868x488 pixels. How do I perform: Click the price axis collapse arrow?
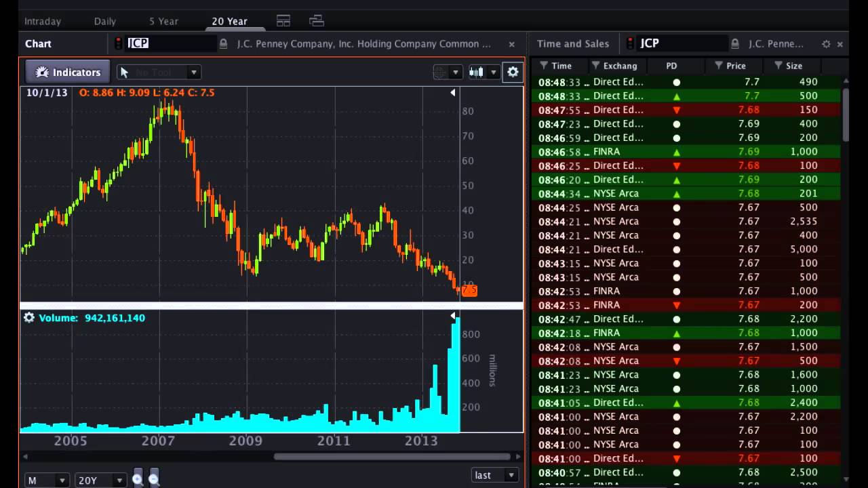click(453, 93)
